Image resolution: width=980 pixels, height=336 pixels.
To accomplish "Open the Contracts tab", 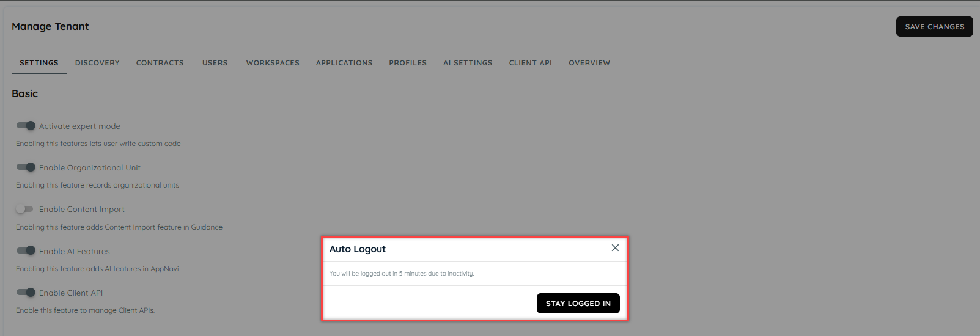I will coord(160,63).
